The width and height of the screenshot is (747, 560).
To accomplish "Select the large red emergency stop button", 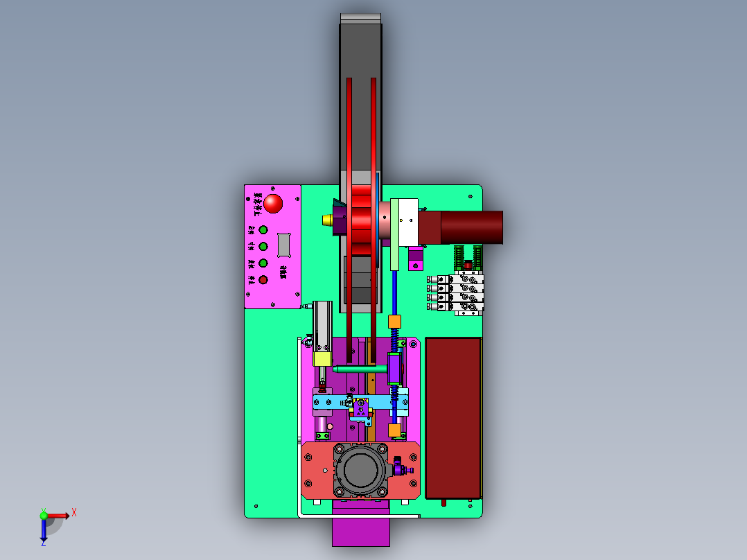I will [x=273, y=204].
